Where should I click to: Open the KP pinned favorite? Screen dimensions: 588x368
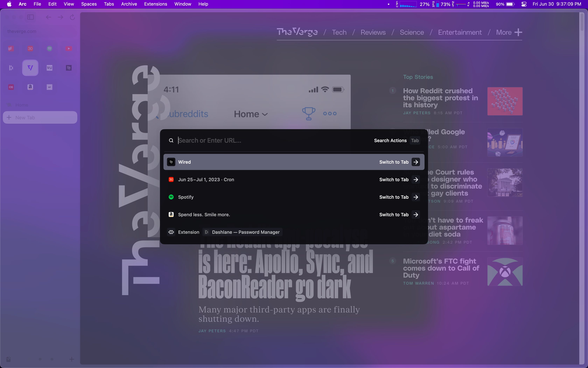click(50, 87)
